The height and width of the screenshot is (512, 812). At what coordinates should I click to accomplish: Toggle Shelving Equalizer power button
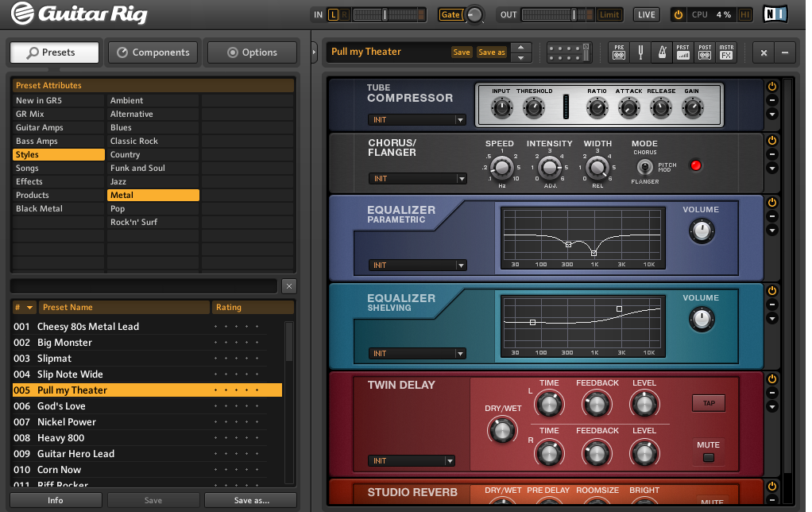pos(771,291)
